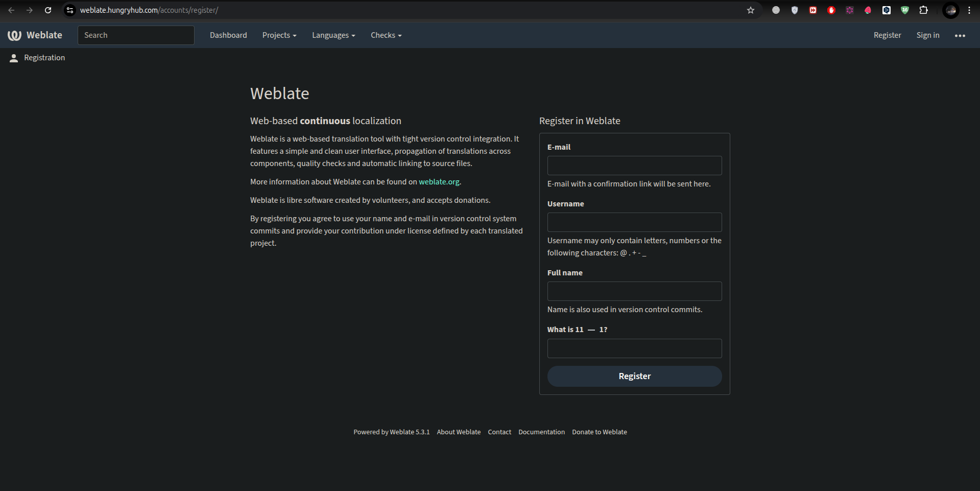View site information icon in address bar

pos(70,10)
